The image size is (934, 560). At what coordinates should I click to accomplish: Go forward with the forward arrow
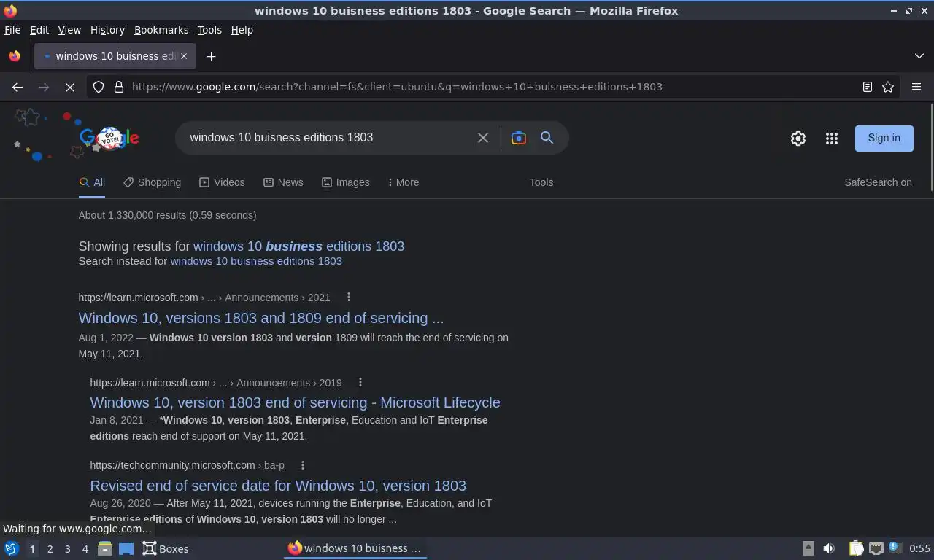pos(44,87)
